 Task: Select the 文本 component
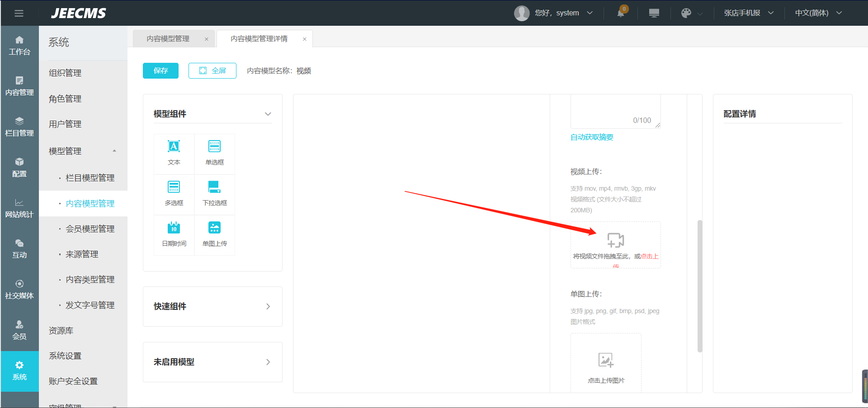pos(174,154)
